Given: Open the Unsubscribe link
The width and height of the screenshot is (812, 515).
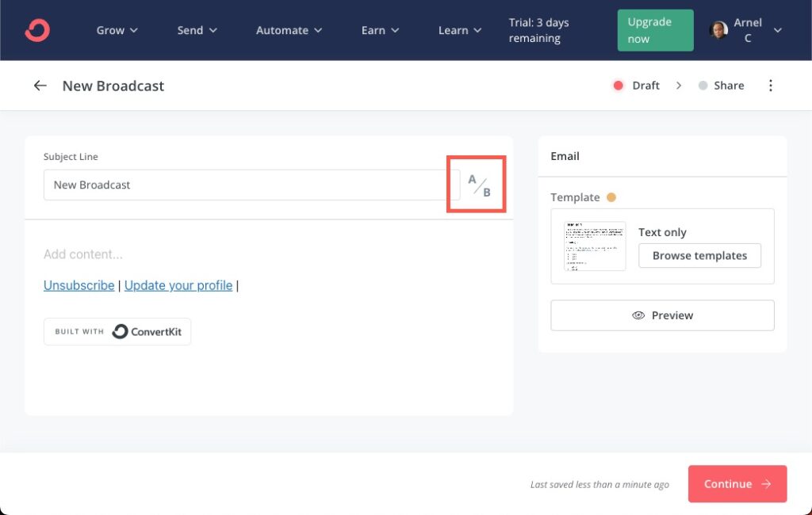Looking at the screenshot, I should pyautogui.click(x=79, y=285).
